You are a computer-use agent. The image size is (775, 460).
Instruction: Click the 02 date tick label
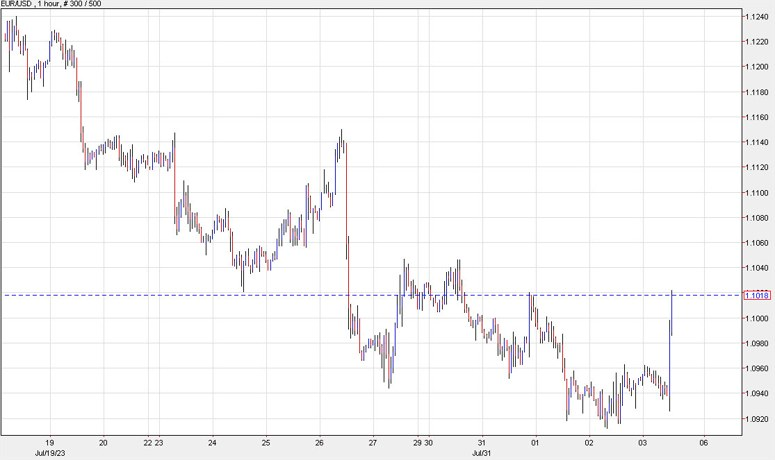589,441
